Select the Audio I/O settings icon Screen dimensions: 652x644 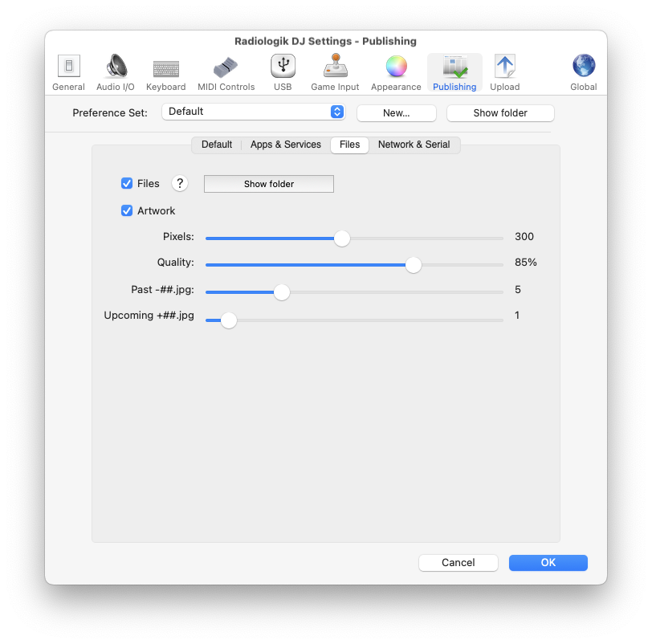pyautogui.click(x=115, y=66)
